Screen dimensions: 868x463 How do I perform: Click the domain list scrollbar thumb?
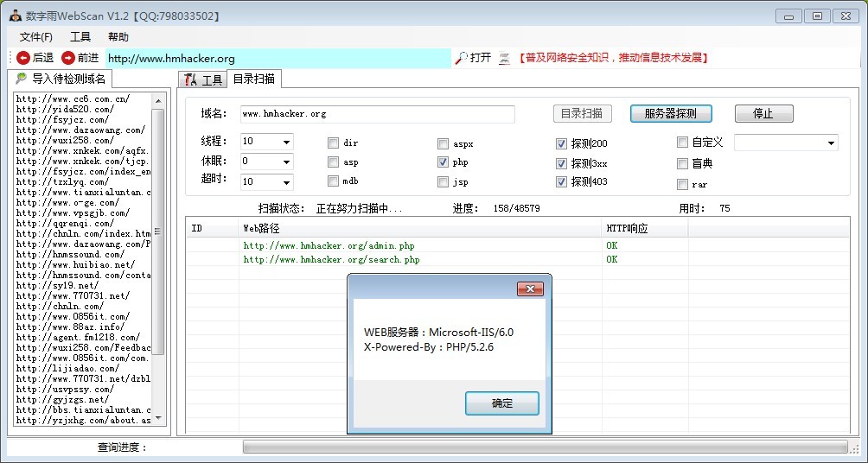158,231
